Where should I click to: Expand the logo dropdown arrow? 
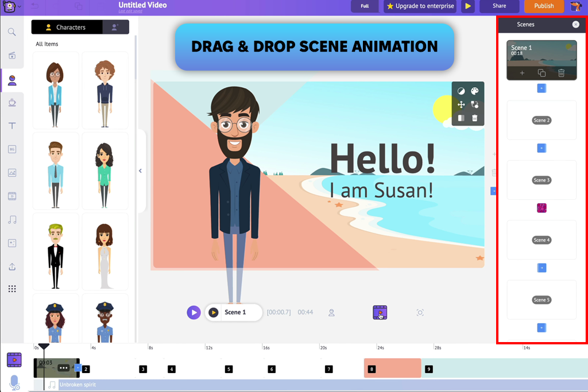click(19, 6)
